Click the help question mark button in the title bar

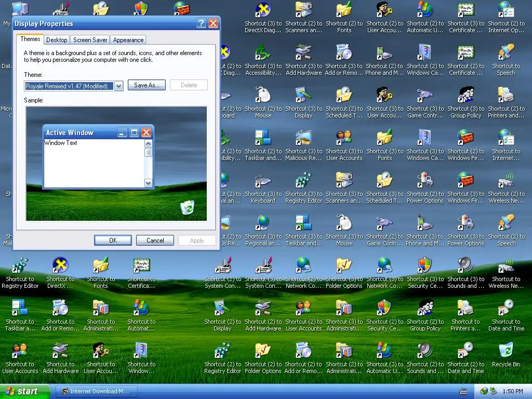(201, 23)
